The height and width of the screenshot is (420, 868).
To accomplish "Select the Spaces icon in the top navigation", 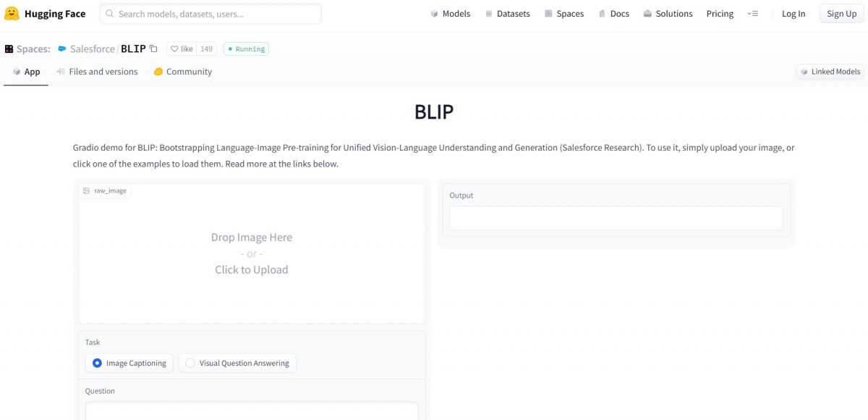I will pos(548,13).
